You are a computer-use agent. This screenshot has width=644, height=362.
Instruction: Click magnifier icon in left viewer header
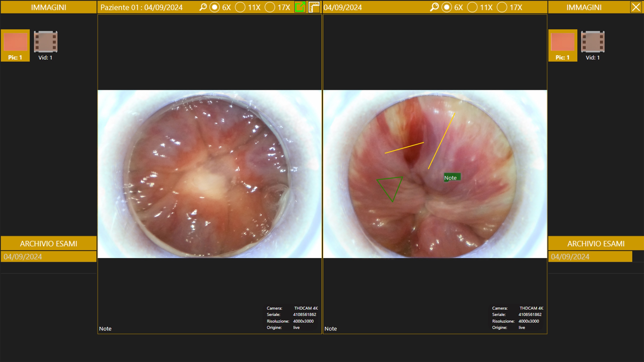[203, 7]
